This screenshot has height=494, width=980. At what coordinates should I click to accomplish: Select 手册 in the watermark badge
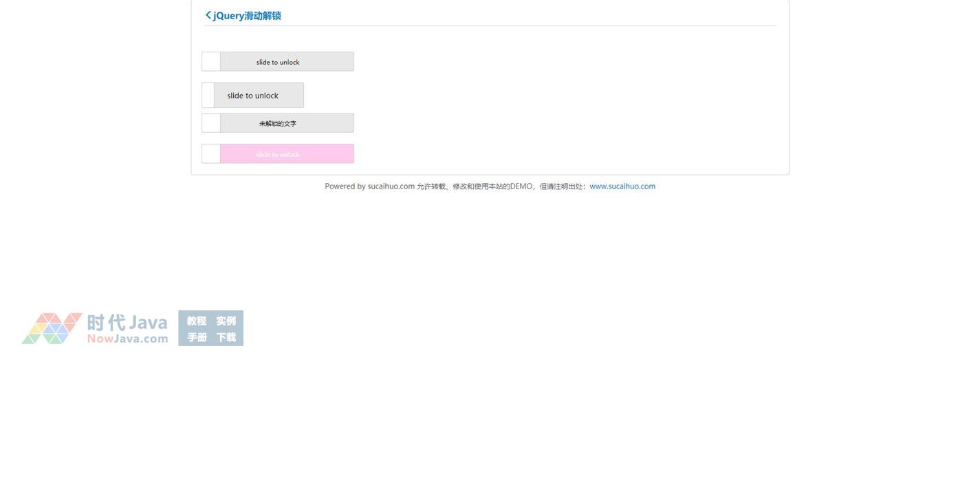click(197, 337)
